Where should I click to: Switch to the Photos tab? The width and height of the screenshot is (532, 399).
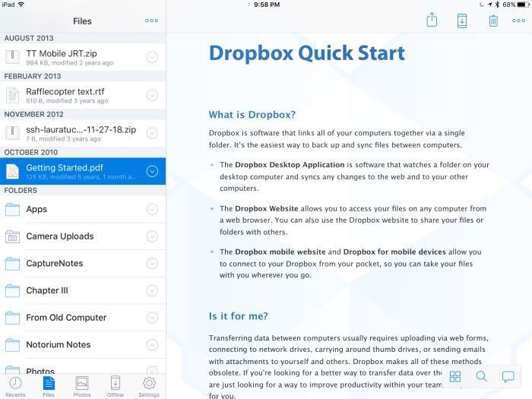pyautogui.click(x=82, y=387)
